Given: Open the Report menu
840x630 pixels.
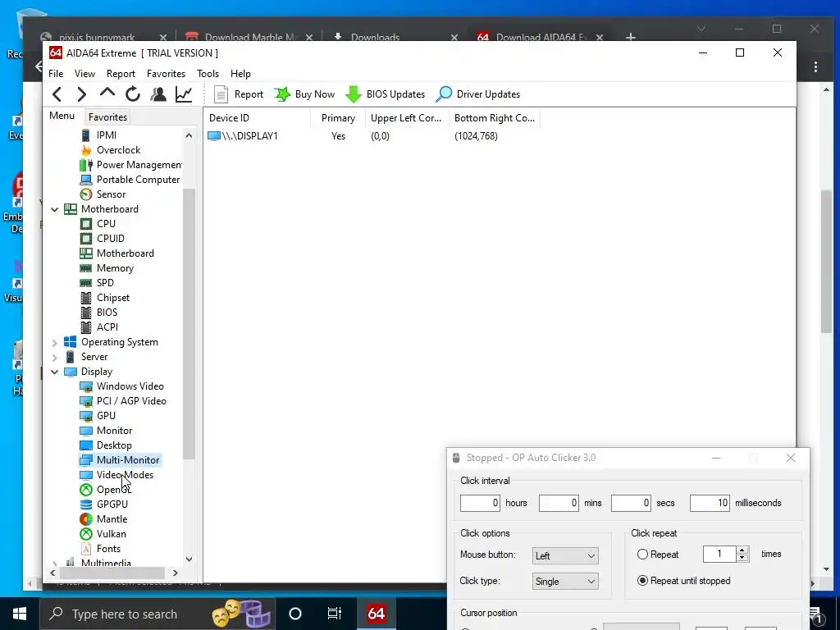Looking at the screenshot, I should pos(121,73).
